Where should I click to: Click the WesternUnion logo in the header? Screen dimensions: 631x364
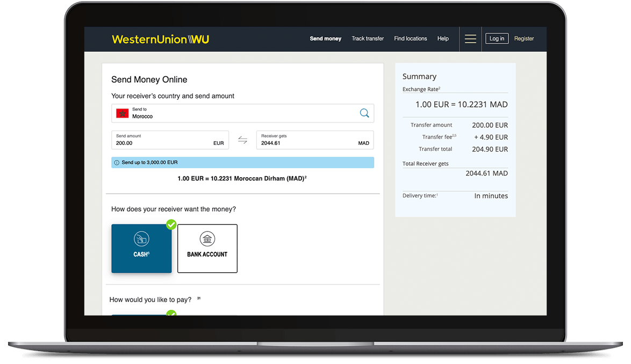pos(160,39)
